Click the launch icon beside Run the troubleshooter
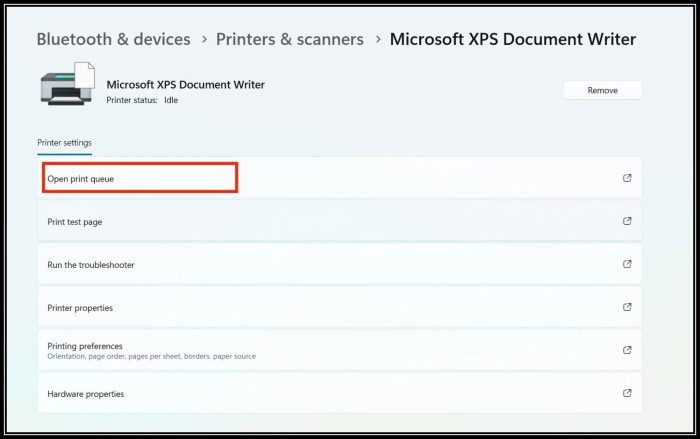The width and height of the screenshot is (700, 439). [x=627, y=265]
